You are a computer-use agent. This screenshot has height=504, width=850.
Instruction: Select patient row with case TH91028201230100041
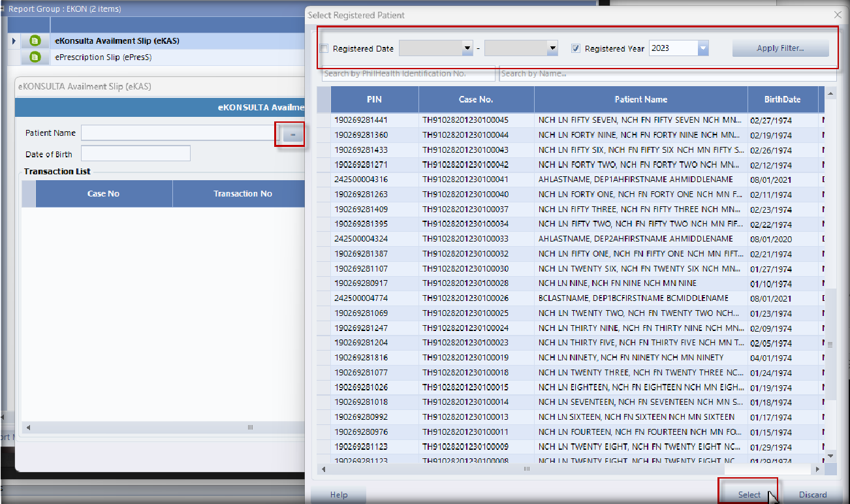point(465,180)
